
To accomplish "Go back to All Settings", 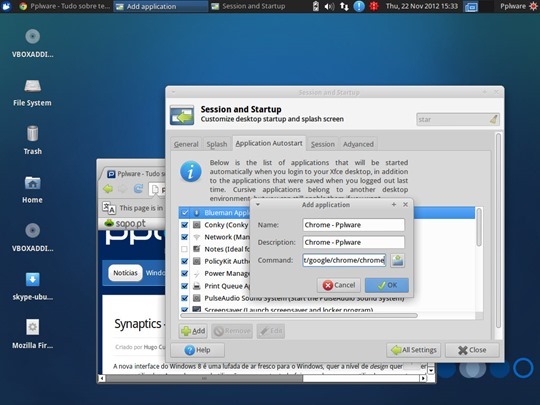I will click(x=414, y=350).
